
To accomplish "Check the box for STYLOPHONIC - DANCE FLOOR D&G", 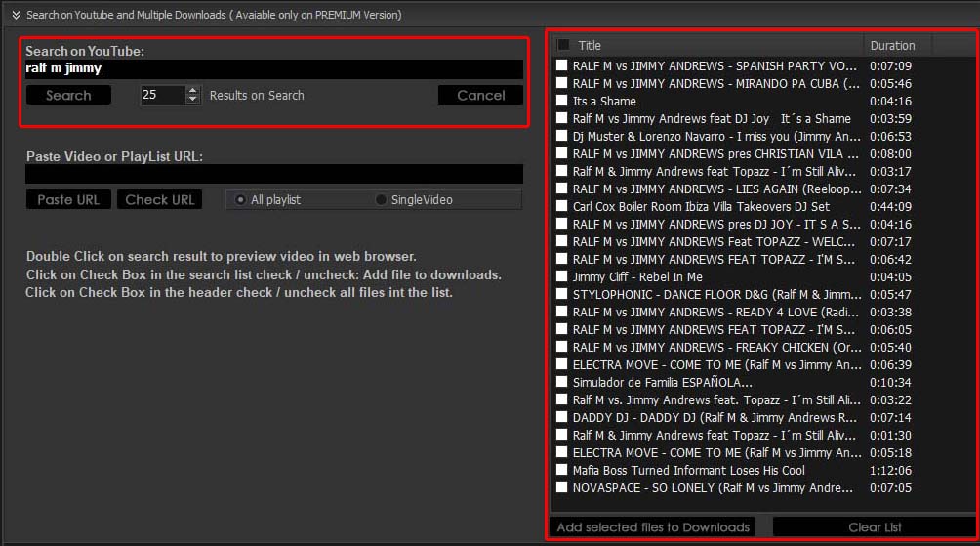I will pyautogui.click(x=562, y=293).
